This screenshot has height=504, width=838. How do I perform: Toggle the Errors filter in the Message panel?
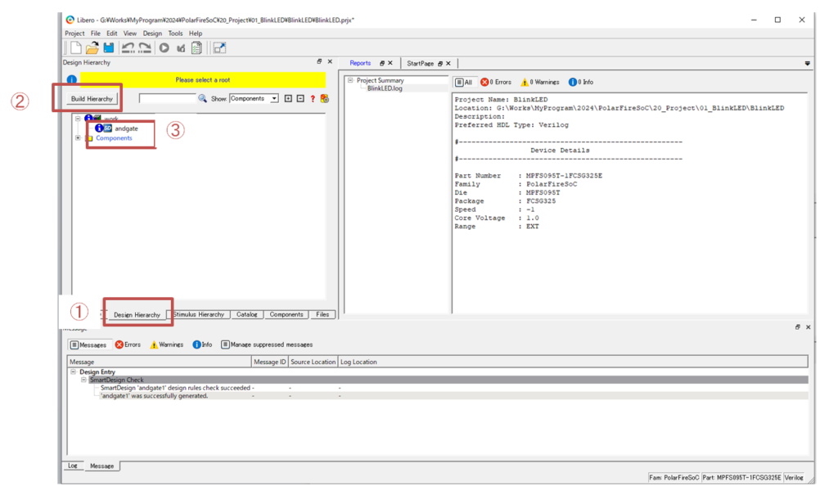(128, 344)
